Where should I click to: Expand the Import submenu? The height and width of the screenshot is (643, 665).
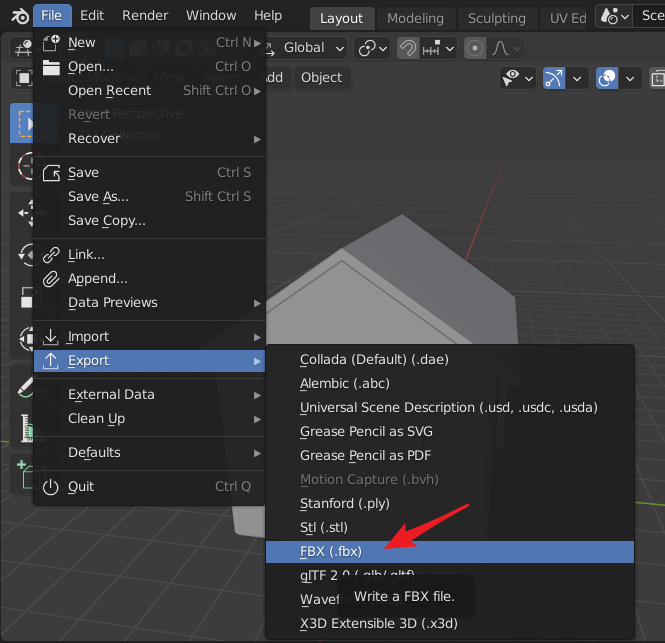tap(150, 337)
